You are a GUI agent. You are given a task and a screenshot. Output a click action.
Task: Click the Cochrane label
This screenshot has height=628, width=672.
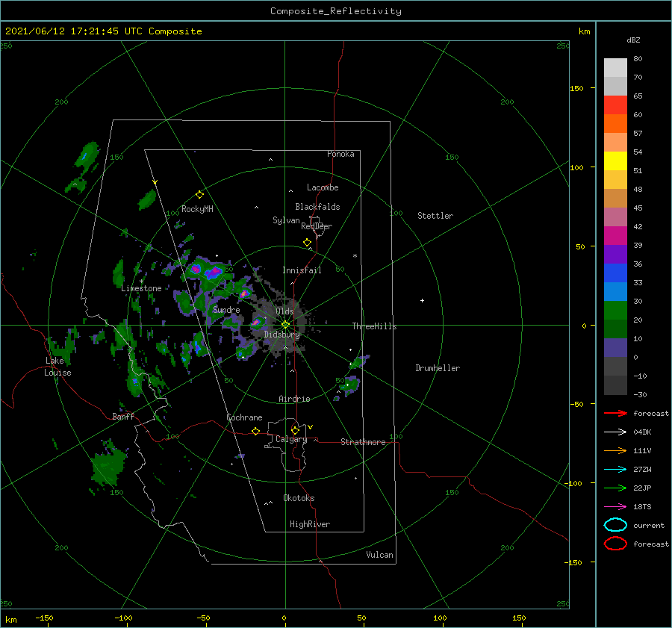point(244,417)
